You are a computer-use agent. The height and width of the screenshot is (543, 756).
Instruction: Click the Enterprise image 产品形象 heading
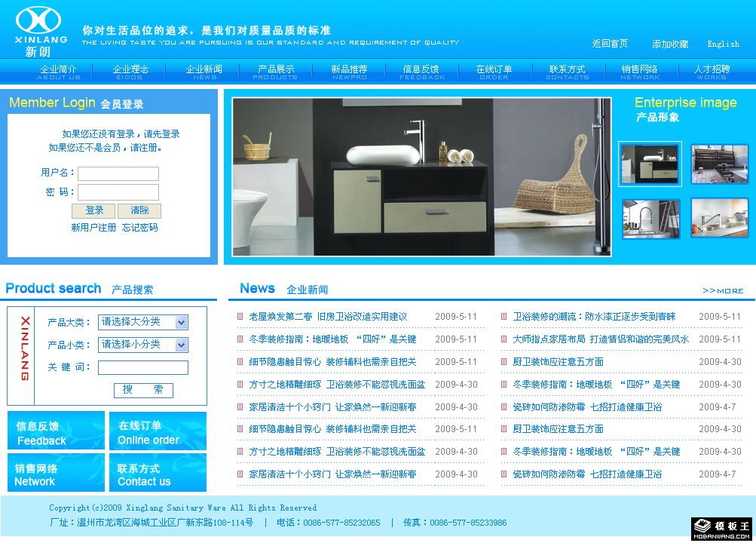(x=685, y=109)
